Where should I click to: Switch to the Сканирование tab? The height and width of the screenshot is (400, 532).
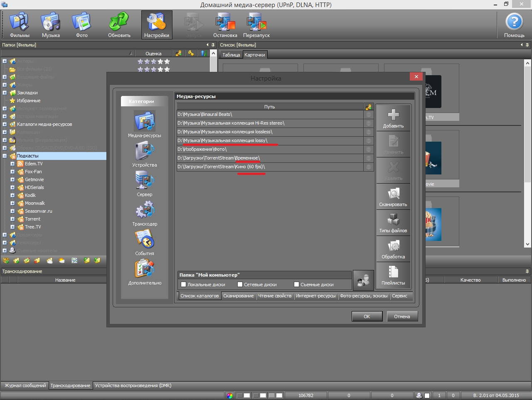tap(238, 296)
